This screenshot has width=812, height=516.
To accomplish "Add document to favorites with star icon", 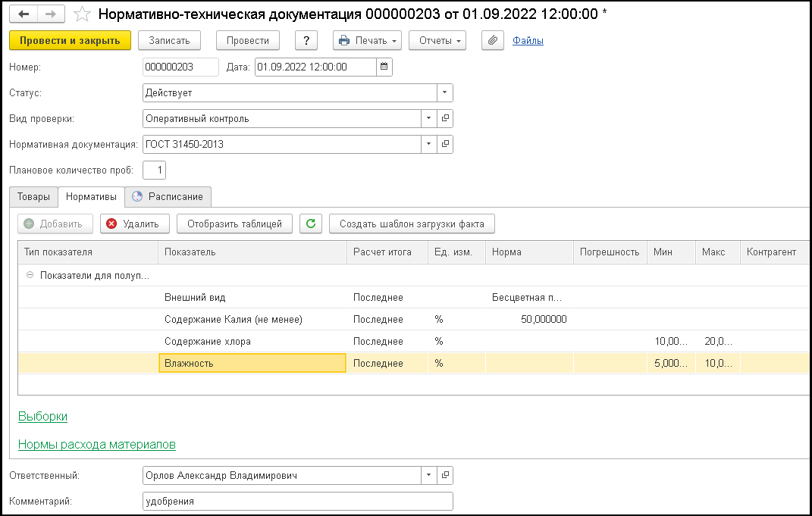I will click(x=83, y=14).
